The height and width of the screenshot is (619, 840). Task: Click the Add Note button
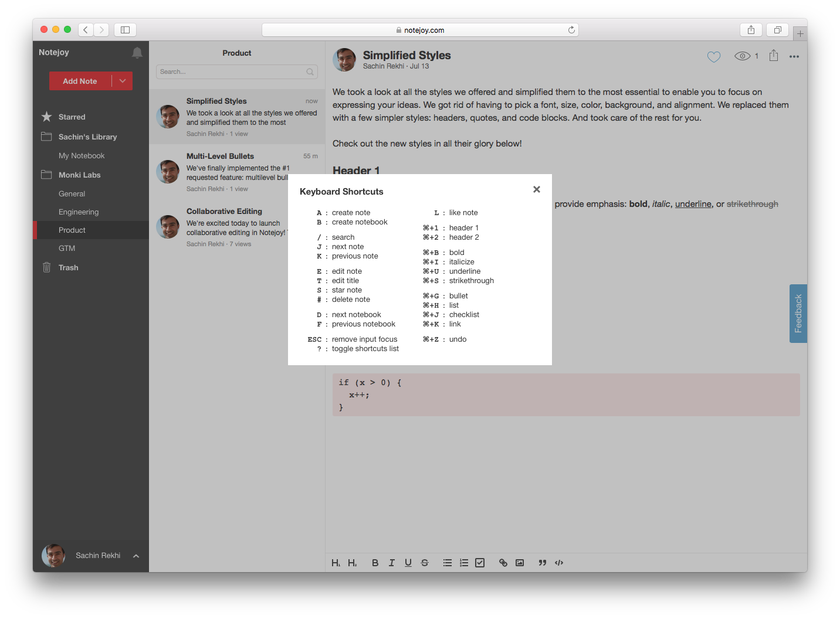pyautogui.click(x=80, y=81)
